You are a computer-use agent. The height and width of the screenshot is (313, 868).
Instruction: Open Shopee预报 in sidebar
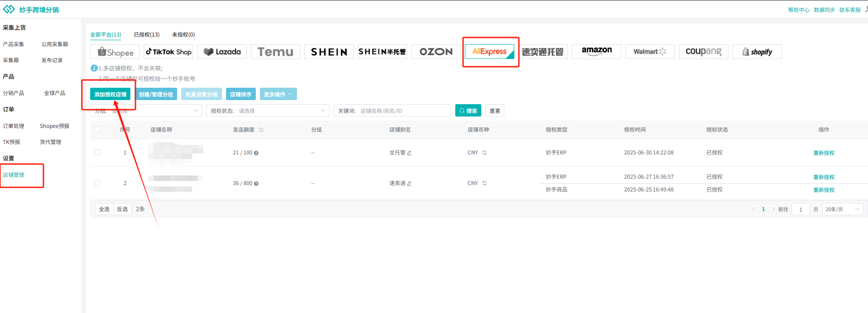54,126
